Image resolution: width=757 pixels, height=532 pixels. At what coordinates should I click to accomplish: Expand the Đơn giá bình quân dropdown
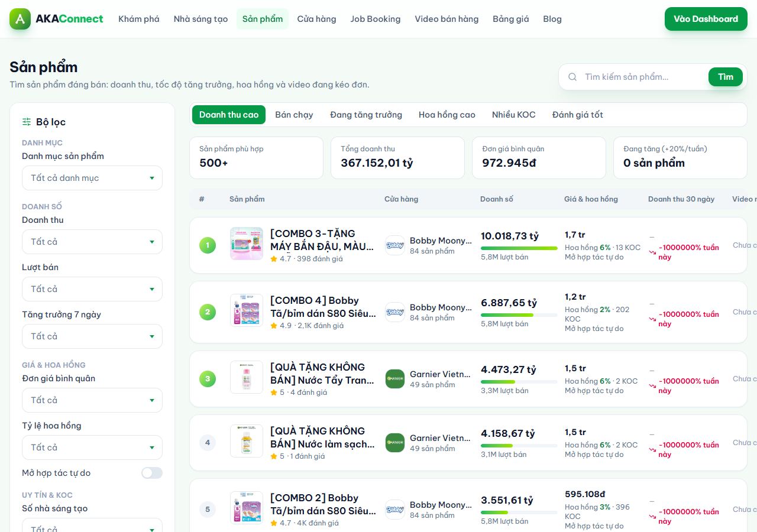click(x=92, y=400)
